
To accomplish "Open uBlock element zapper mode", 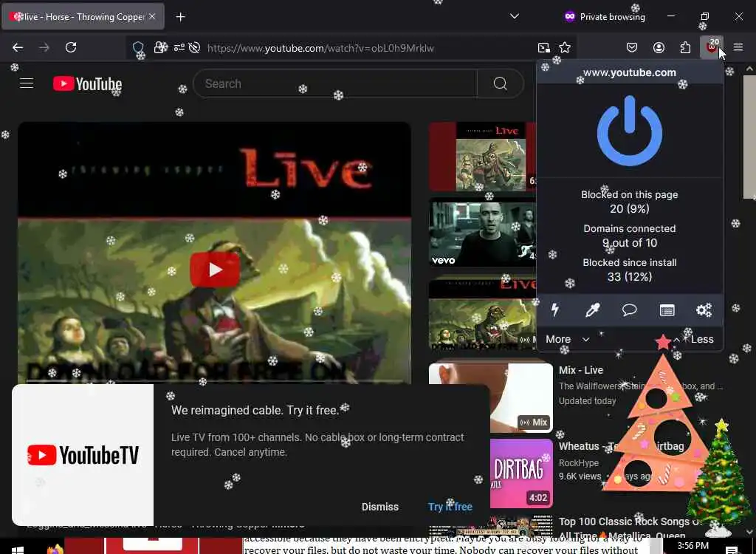I will click(555, 310).
